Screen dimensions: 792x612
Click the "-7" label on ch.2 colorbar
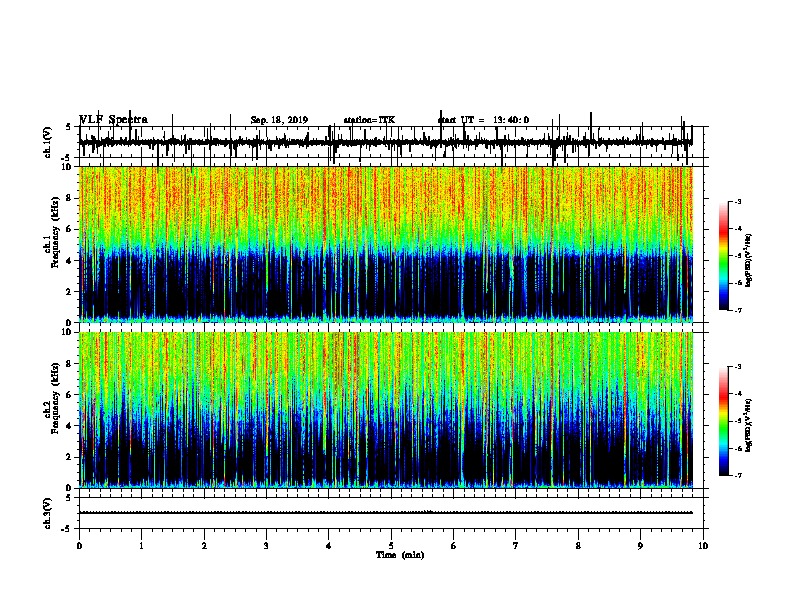coord(737,475)
